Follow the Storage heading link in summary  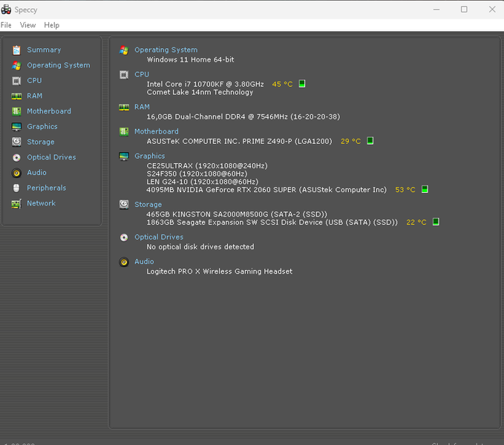[148, 205]
